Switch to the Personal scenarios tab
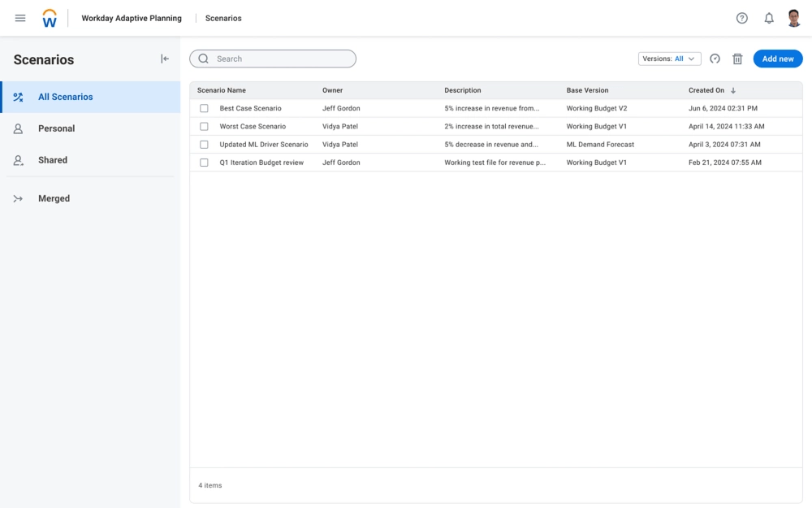Viewport: 812px width, 508px height. click(56, 128)
